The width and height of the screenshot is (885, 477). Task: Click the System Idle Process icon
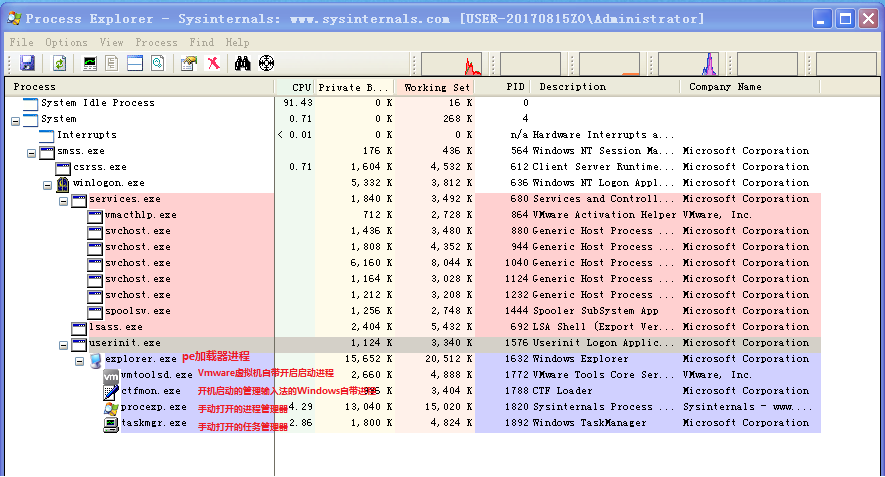click(x=30, y=103)
